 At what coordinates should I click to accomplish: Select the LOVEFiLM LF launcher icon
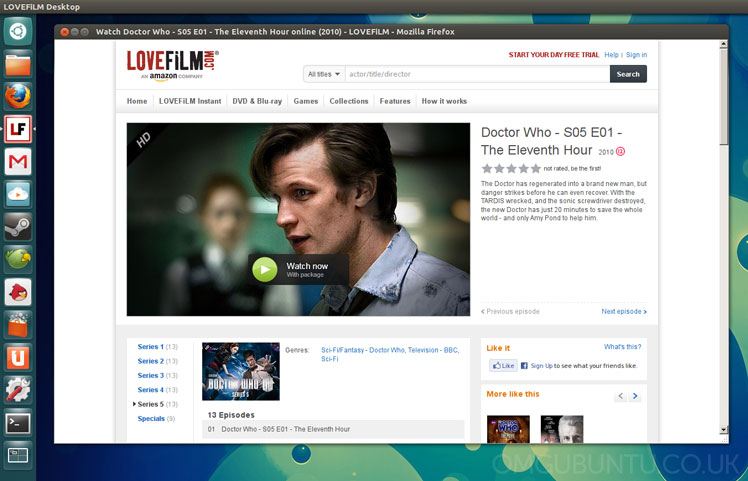coord(18,129)
